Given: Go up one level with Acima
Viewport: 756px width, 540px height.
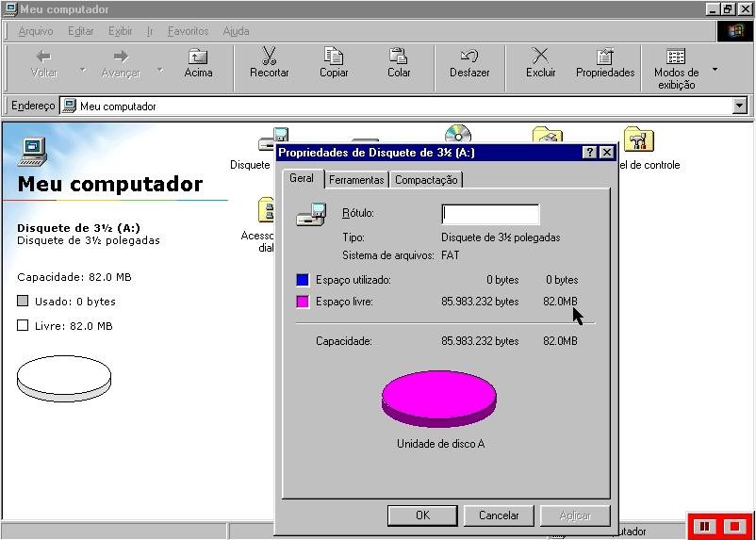Looking at the screenshot, I should pos(198,63).
